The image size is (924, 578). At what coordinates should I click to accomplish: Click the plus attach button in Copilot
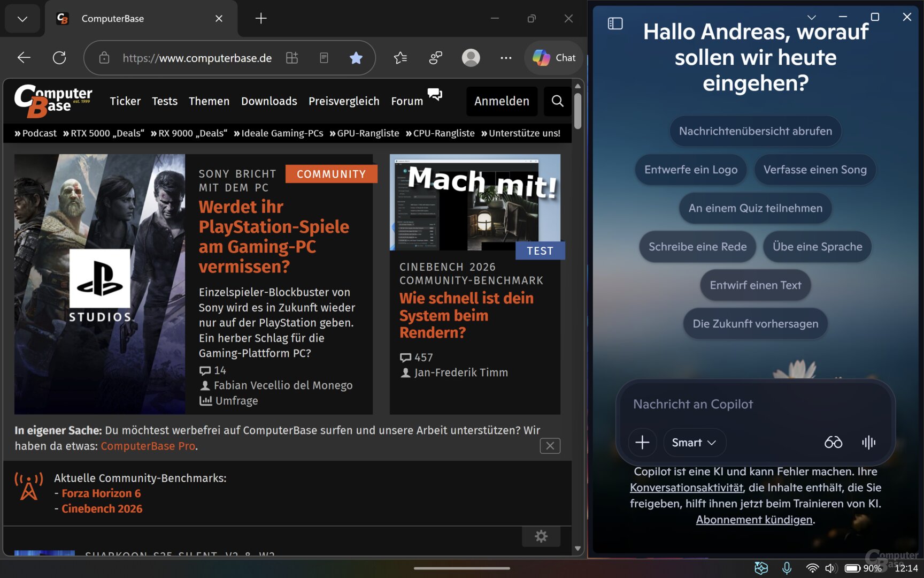[642, 443]
